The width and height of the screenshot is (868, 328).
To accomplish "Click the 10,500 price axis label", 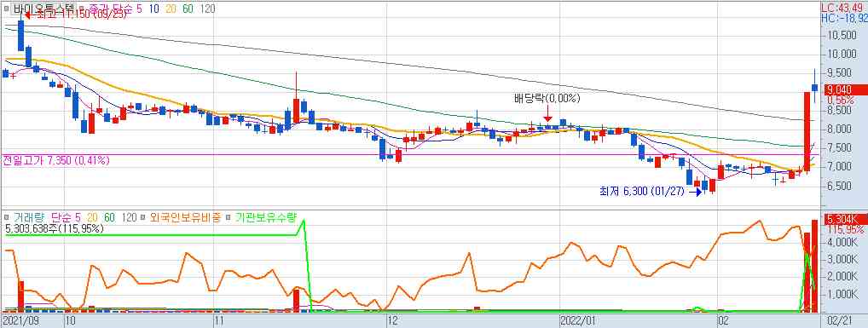I will click(841, 36).
